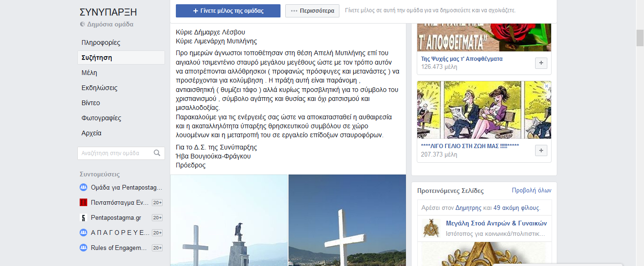
Task: Click the search magnifier icon in group search
Action: (157, 153)
